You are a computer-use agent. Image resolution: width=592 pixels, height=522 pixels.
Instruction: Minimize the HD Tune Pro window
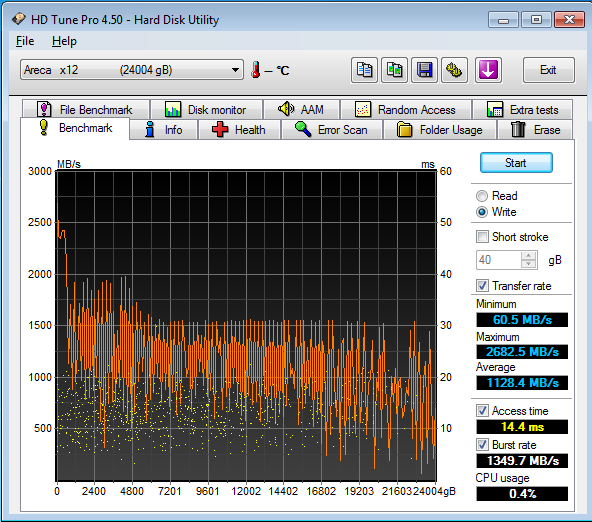pos(503,20)
